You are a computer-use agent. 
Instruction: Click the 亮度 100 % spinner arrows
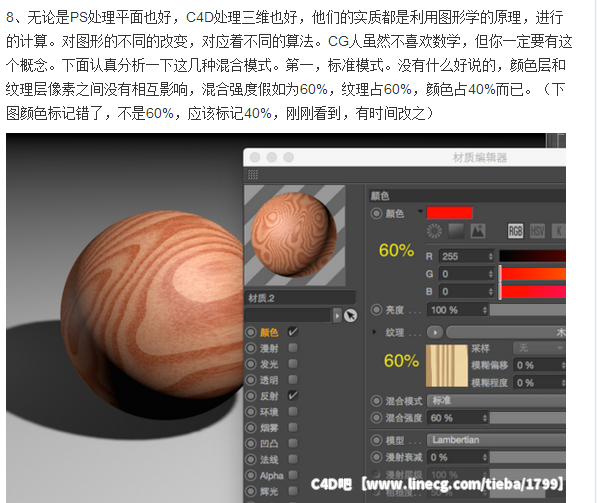(x=485, y=310)
